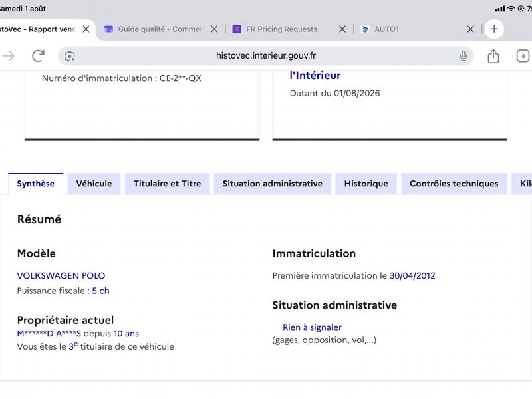532x399 pixels.
Task: Open the Share sheet icon
Action: (x=493, y=56)
